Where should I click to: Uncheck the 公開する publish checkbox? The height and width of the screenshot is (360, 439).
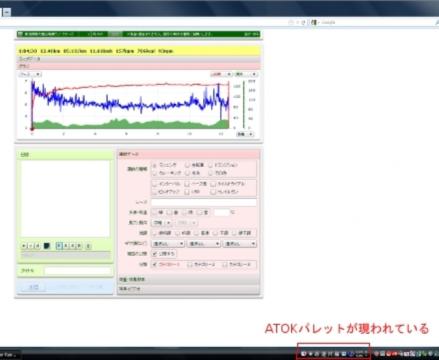coord(154,254)
